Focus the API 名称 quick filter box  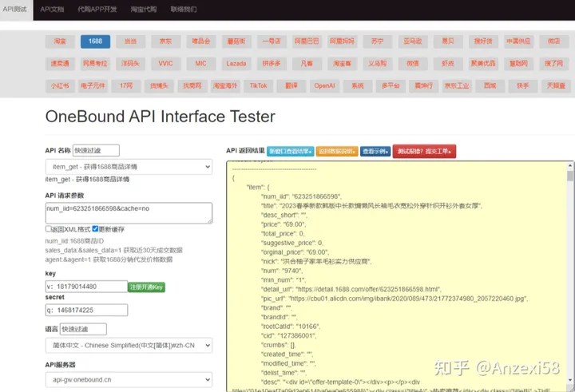pyautogui.click(x=96, y=150)
